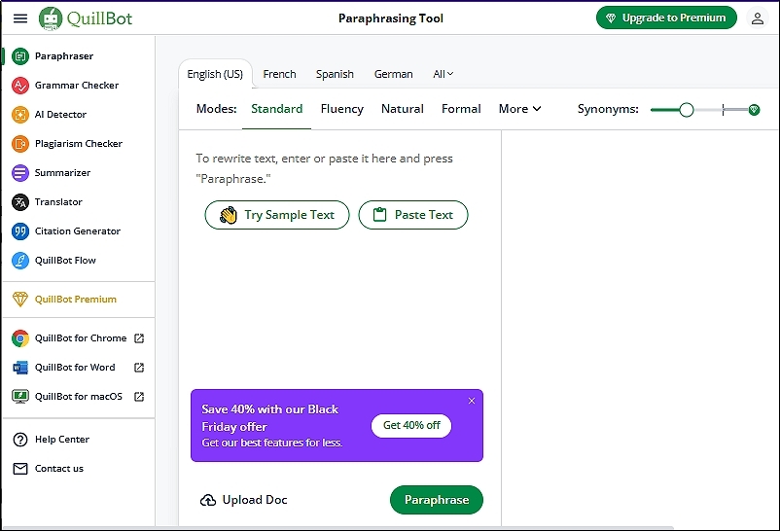Click the premium diamond at synonyms slider end
The height and width of the screenshot is (532, 780).
pos(754,110)
